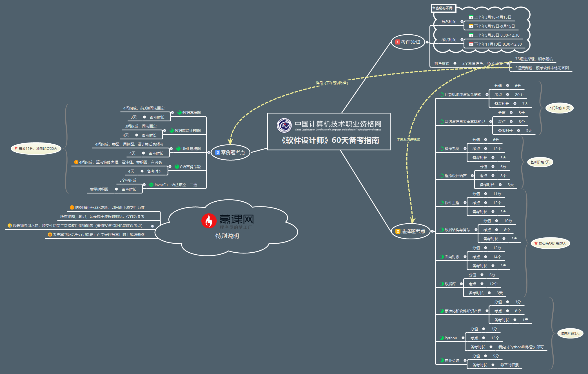The width and height of the screenshot is (588, 374).
Task: Click progress icon beside 专业英语
Action: (442, 360)
